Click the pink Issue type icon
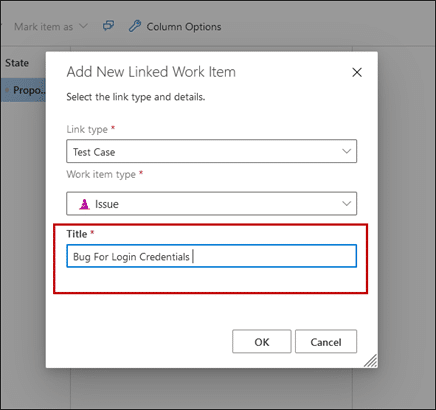Screen dimensions: 436x410 coord(84,204)
